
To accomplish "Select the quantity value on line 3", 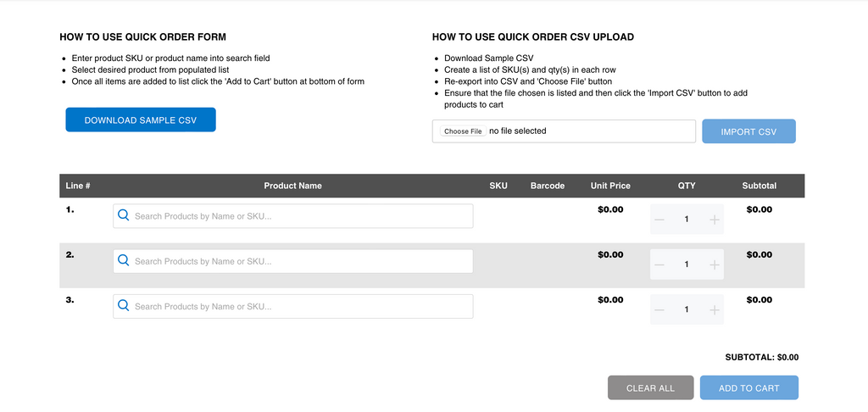I will point(687,309).
